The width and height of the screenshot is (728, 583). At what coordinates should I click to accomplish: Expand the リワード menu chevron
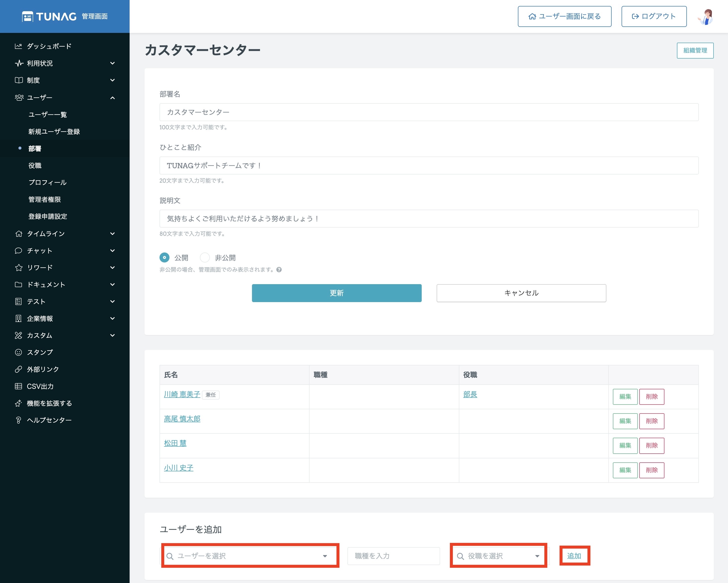coord(113,267)
